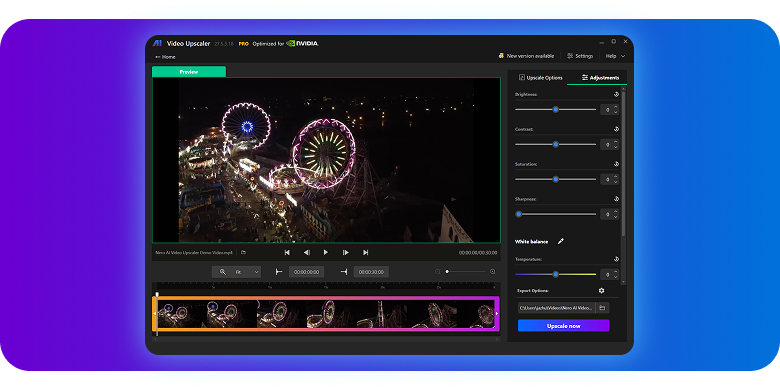Click the Contrast value field
Screen dimensions: 780x390
click(x=609, y=144)
